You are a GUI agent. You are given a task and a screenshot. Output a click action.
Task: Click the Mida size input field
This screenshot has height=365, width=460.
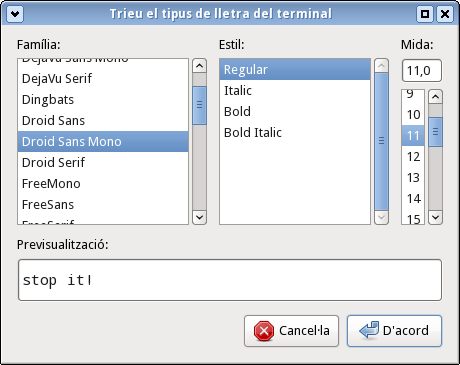click(x=422, y=70)
